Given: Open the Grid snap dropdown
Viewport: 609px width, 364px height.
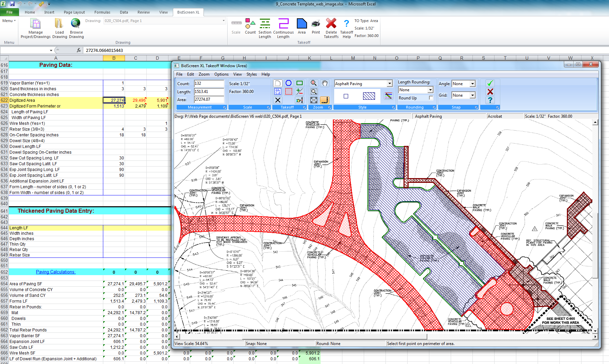Looking at the screenshot, I should [472, 95].
